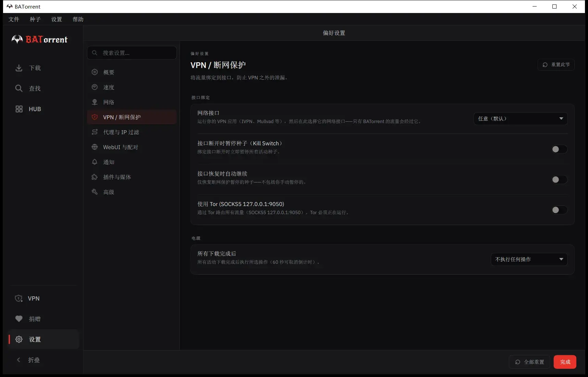This screenshot has height=377, width=588.
Task: Click the VPN / 断网保护 page heading
Action: tap(218, 65)
